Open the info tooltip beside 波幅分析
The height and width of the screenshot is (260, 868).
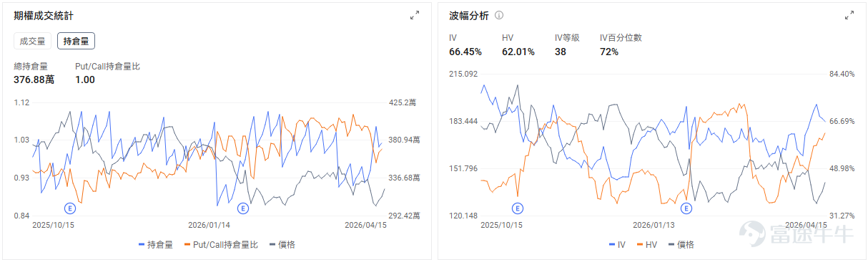click(499, 15)
